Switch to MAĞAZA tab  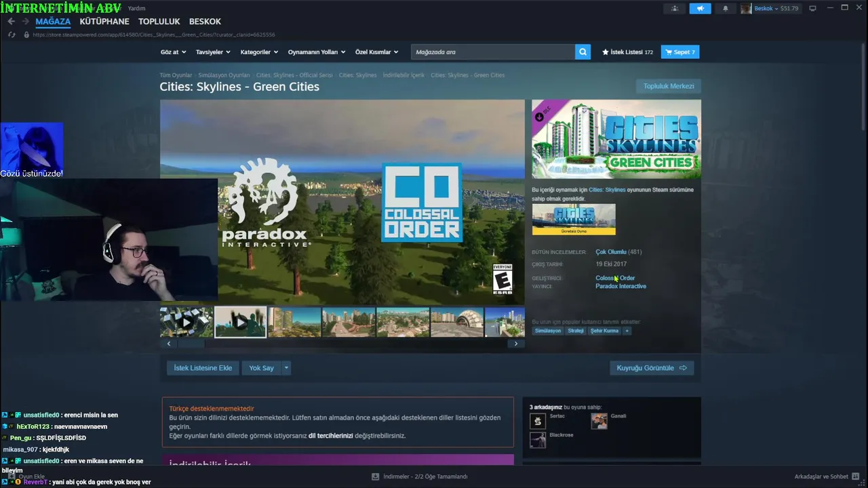53,22
